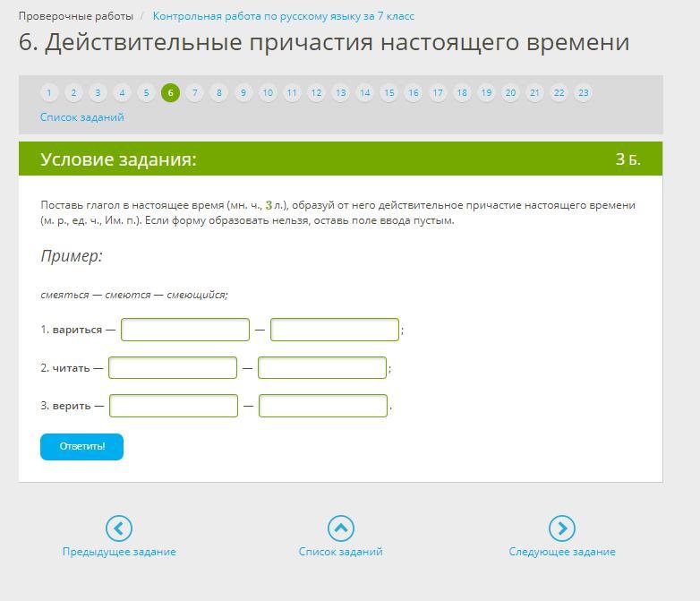Screen dimensions: 700x601
Task: Click the up arrow task list icon
Action: [341, 528]
